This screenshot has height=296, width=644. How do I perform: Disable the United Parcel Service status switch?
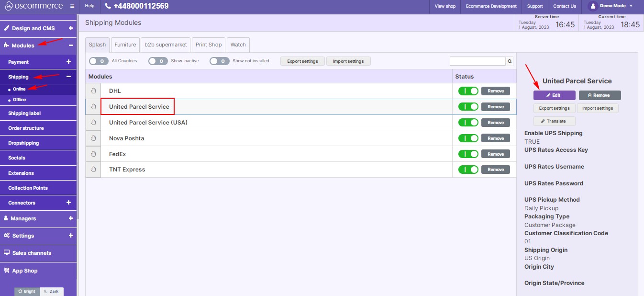468,106
